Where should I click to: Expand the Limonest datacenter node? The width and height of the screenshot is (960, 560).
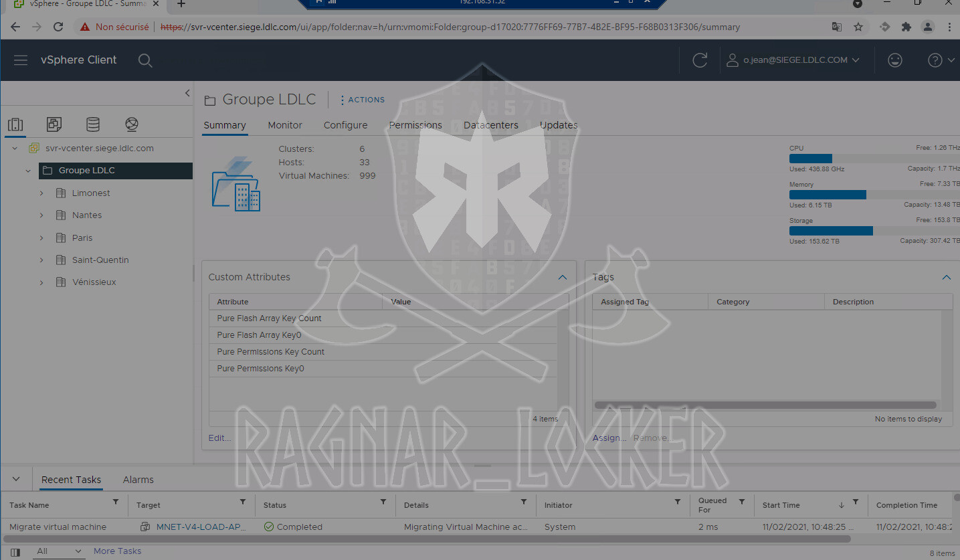click(41, 193)
